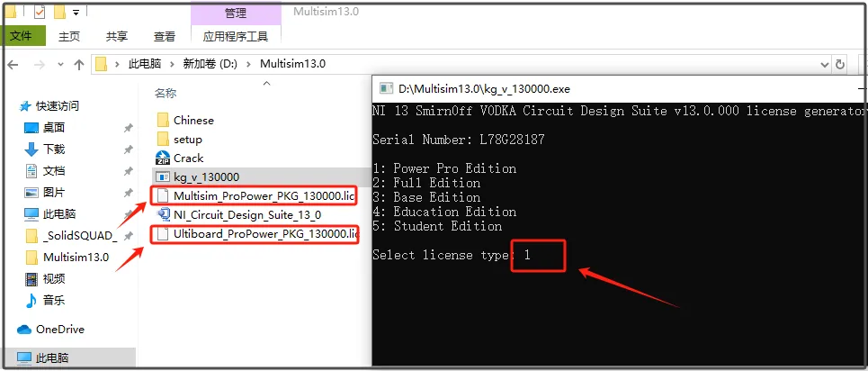The height and width of the screenshot is (371, 868).
Task: Expand chevron after 新加卷 (D:) in address bar
Action: tap(248, 64)
